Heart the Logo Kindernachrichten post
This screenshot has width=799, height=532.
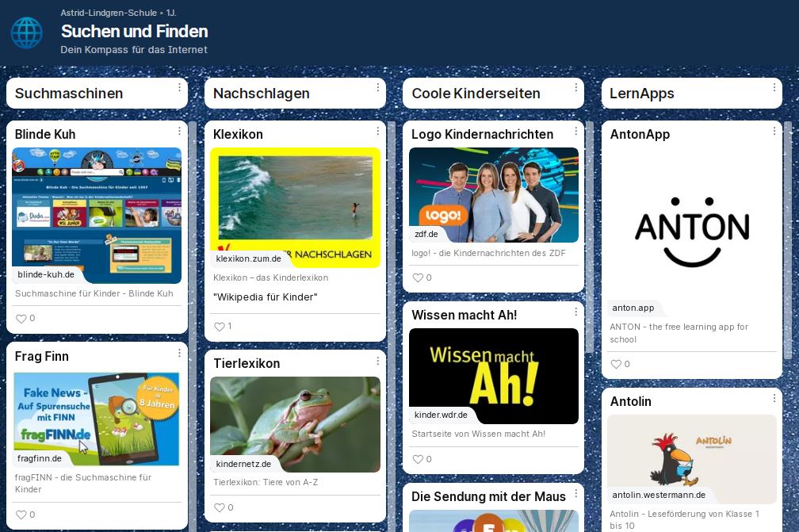point(418,278)
